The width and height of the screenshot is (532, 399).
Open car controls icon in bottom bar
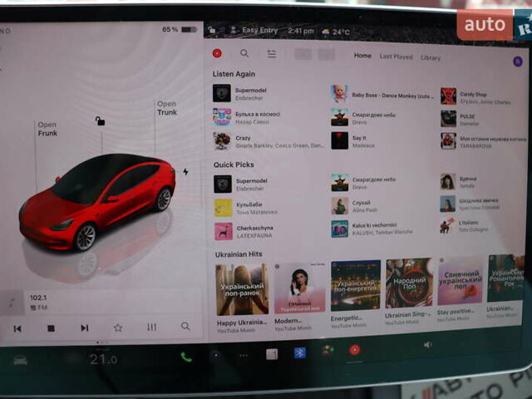tap(20, 360)
